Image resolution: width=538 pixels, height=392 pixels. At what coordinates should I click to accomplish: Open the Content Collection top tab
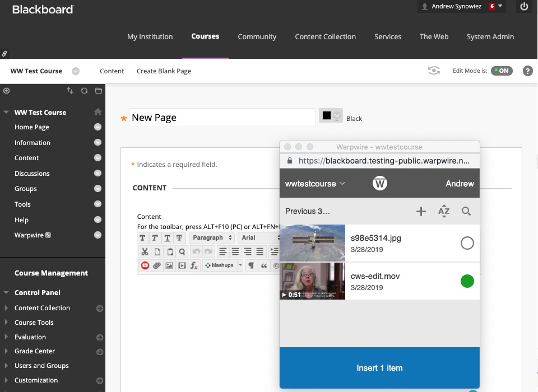tap(325, 37)
